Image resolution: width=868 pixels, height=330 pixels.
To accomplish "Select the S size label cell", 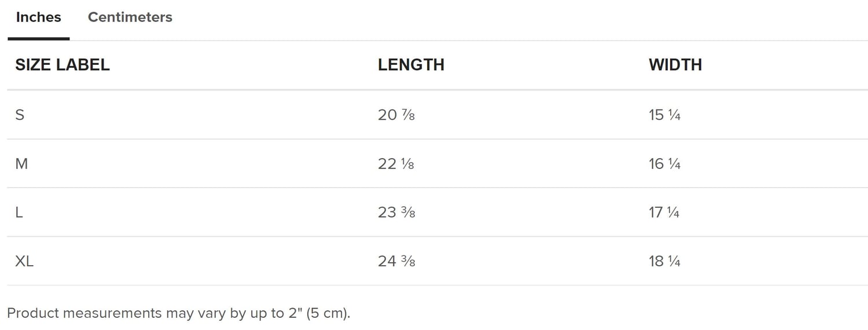I will tap(20, 115).
